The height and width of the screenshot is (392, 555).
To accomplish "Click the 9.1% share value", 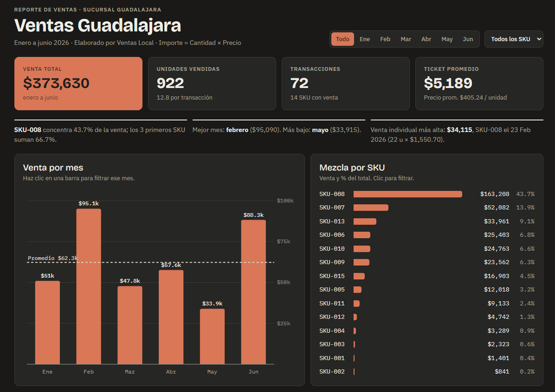I will tap(527, 221).
